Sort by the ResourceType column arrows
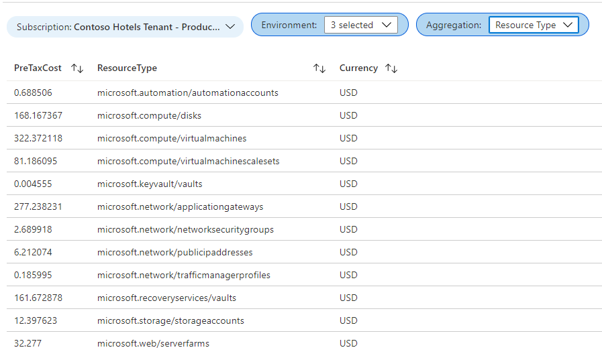602x364 pixels. coord(319,68)
